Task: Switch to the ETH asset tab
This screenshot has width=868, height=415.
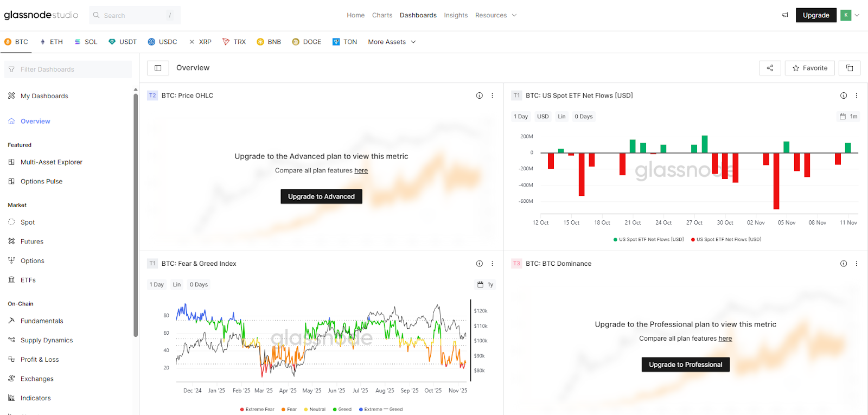Action: (x=52, y=42)
